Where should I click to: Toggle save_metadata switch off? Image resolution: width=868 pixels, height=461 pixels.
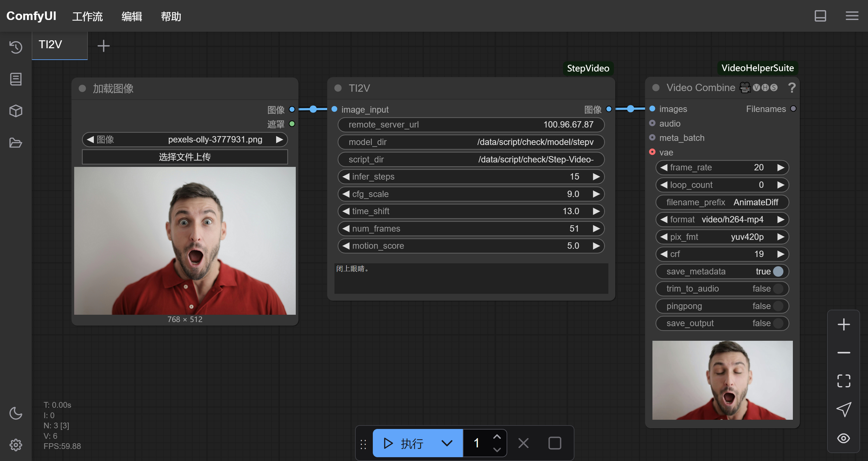778,272
